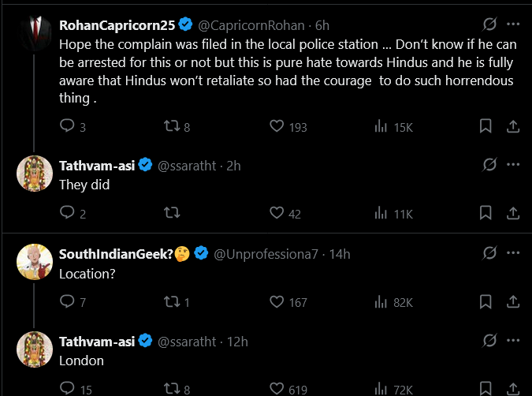The width and height of the screenshot is (532, 396).
Task: Open more options on "Location?" tweet
Action: click(x=513, y=252)
